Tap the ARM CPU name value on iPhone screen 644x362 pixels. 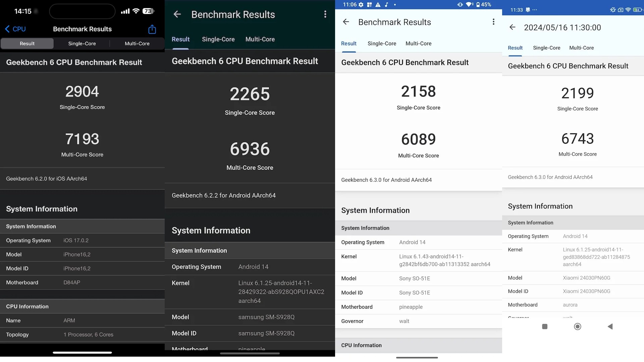pyautogui.click(x=69, y=320)
